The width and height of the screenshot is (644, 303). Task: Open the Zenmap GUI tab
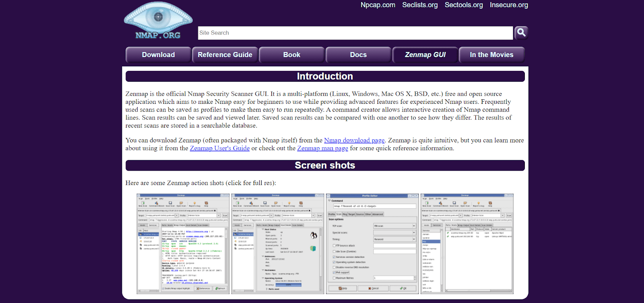425,55
